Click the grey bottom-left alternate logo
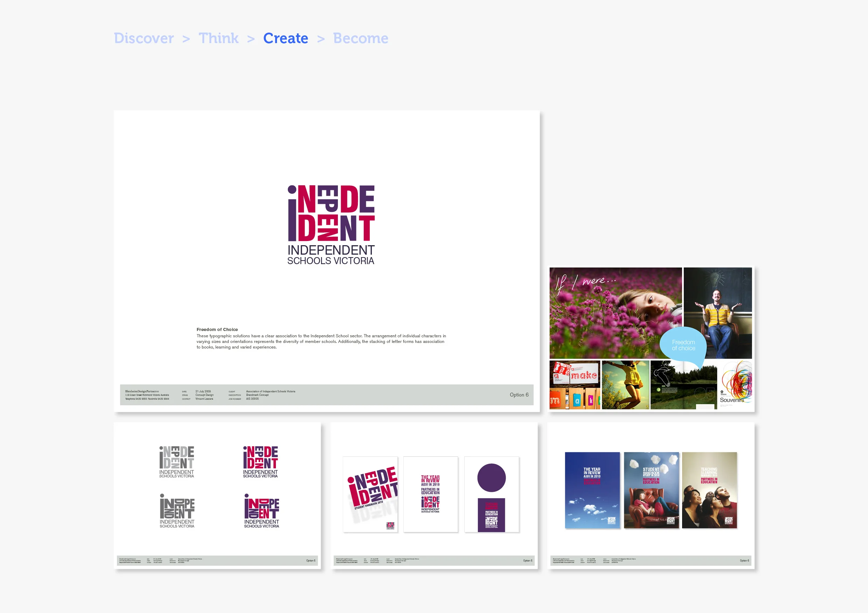Viewport: 868px width, 613px height. (x=177, y=511)
